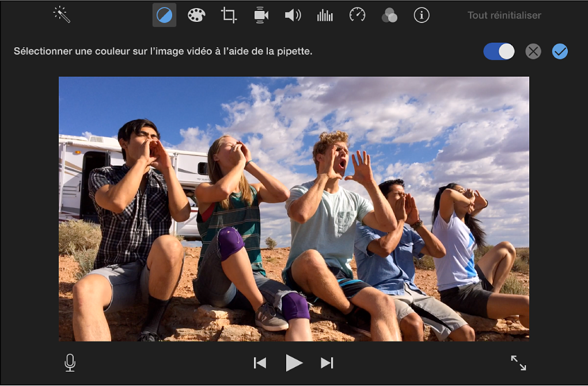Select the crop tool

pos(229,16)
